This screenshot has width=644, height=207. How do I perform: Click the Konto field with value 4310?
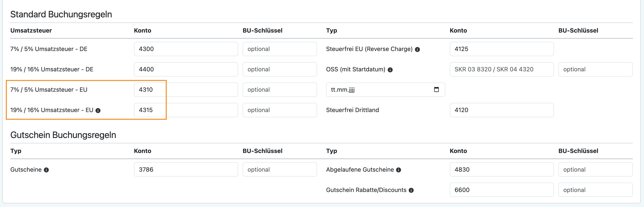tap(185, 90)
